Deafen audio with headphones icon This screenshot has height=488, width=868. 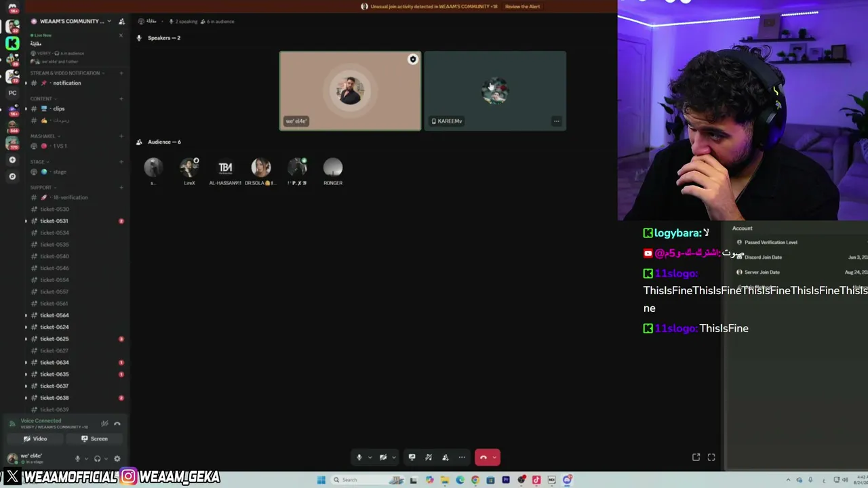(97, 459)
